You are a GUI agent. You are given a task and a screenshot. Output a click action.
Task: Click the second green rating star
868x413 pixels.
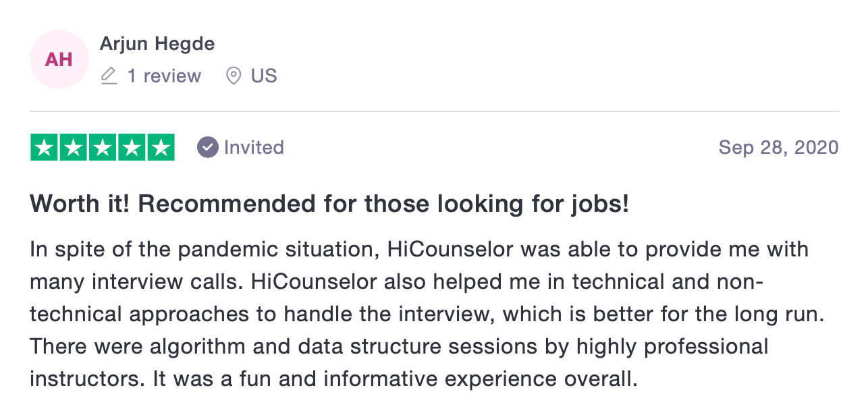click(x=74, y=147)
